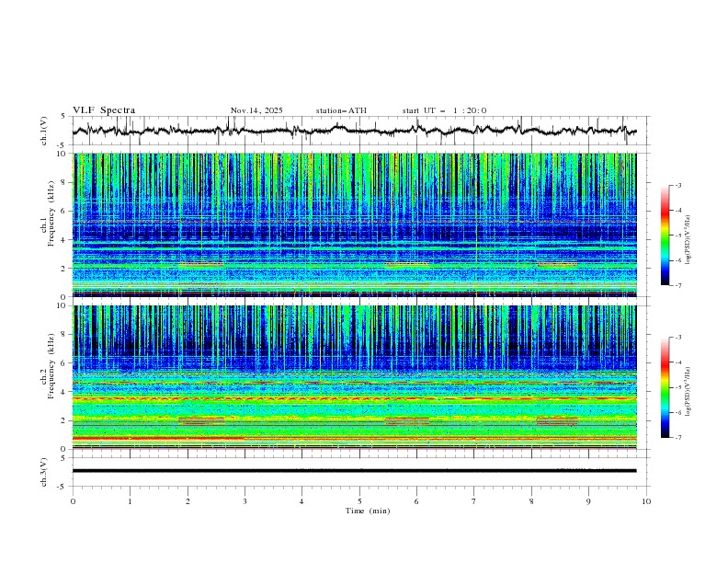Click time axis tick label "1"
Viewport: 728px width, 563px height.
tap(130, 501)
